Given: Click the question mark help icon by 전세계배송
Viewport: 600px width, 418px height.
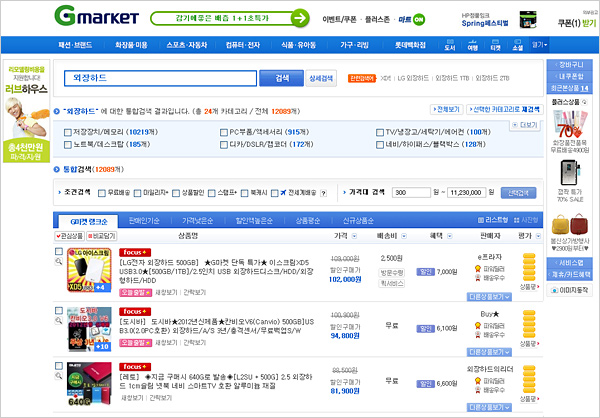Looking at the screenshot, I should point(323,193).
